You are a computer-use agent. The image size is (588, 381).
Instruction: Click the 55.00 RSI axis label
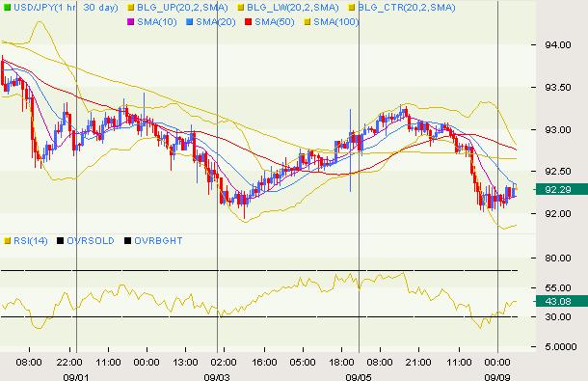pos(558,288)
